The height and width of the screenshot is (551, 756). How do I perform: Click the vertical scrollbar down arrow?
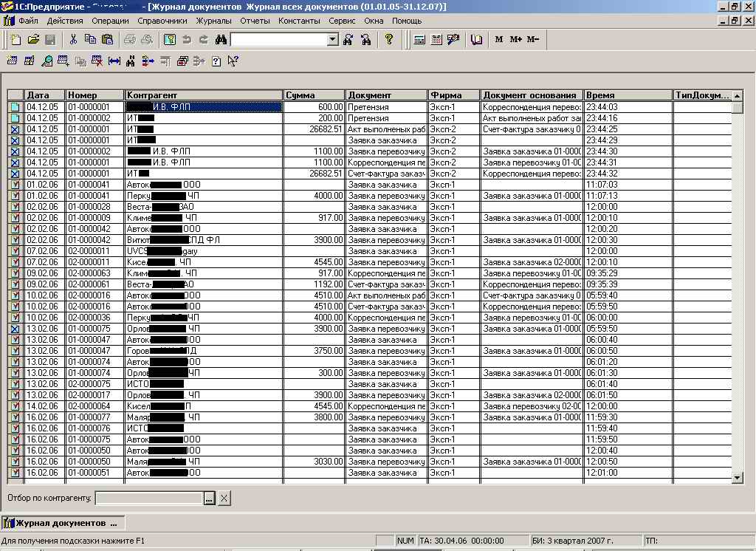737,478
